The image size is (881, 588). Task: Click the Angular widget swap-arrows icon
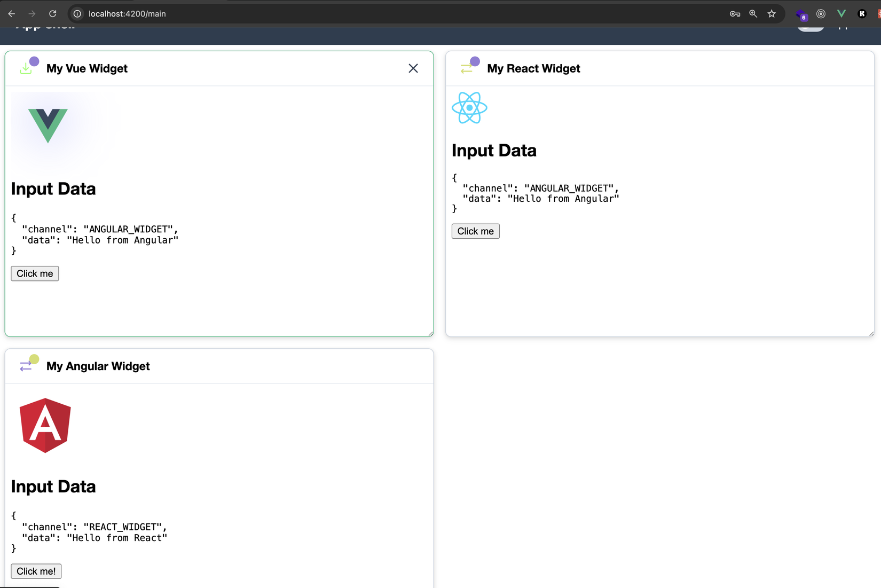pyautogui.click(x=26, y=366)
